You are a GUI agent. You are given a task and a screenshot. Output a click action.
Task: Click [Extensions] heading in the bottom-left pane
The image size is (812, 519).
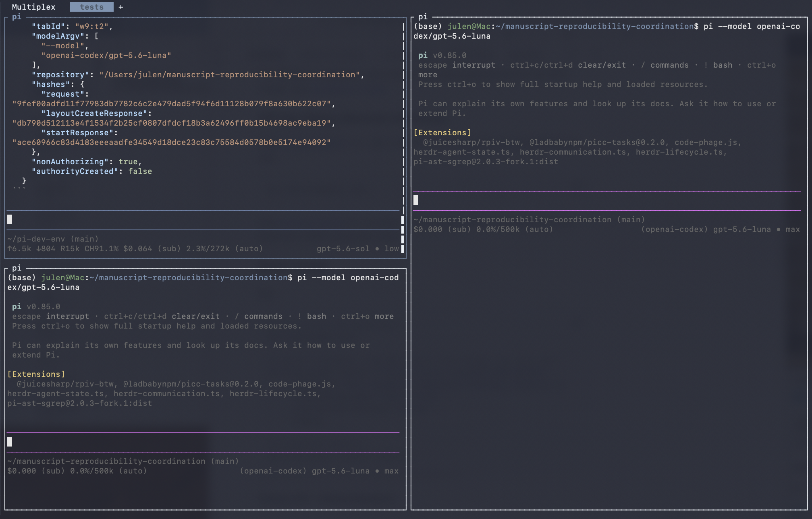(x=36, y=374)
